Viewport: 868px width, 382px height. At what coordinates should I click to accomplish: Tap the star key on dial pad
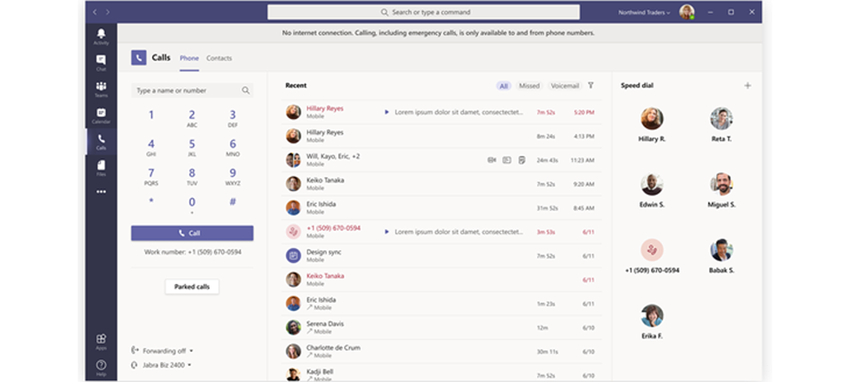click(151, 201)
